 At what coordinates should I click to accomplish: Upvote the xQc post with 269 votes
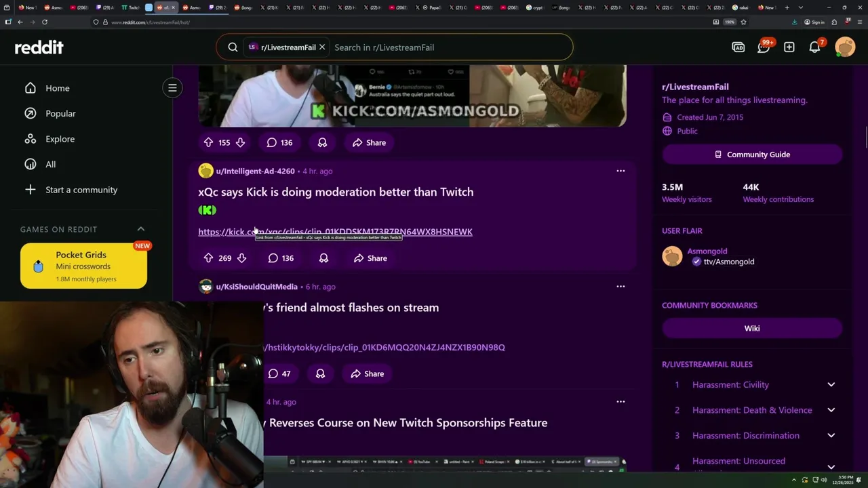click(x=208, y=258)
